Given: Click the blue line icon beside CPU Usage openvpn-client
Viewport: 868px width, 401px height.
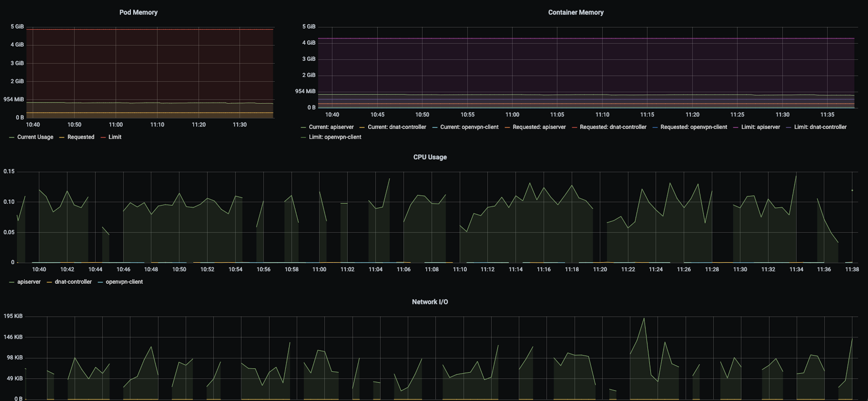Looking at the screenshot, I should point(100,282).
